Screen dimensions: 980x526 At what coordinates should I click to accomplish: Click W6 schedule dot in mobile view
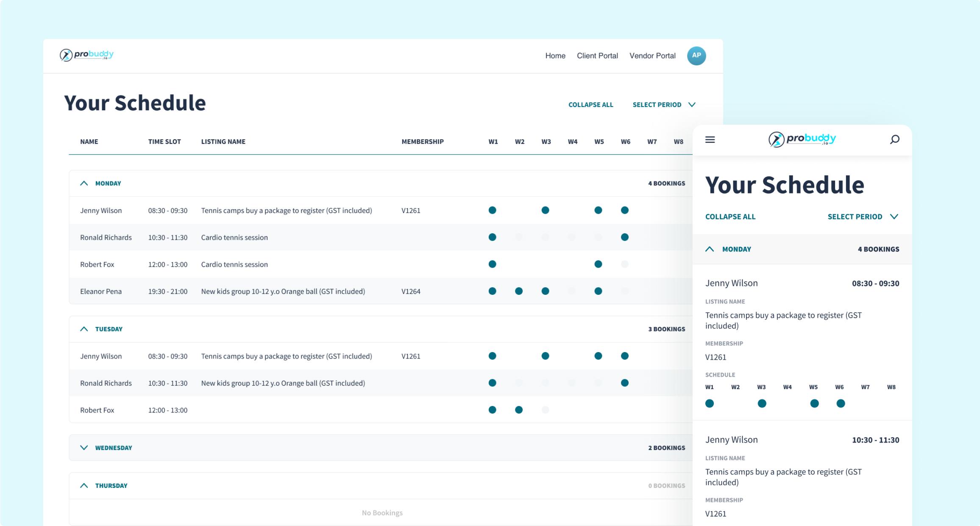[x=841, y=403]
